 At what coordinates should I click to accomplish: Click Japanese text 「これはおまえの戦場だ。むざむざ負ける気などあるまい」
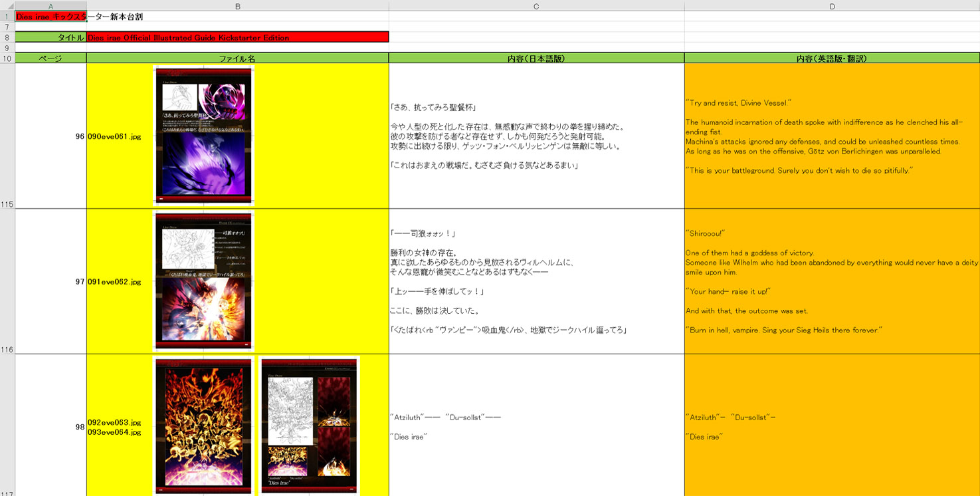tap(484, 166)
